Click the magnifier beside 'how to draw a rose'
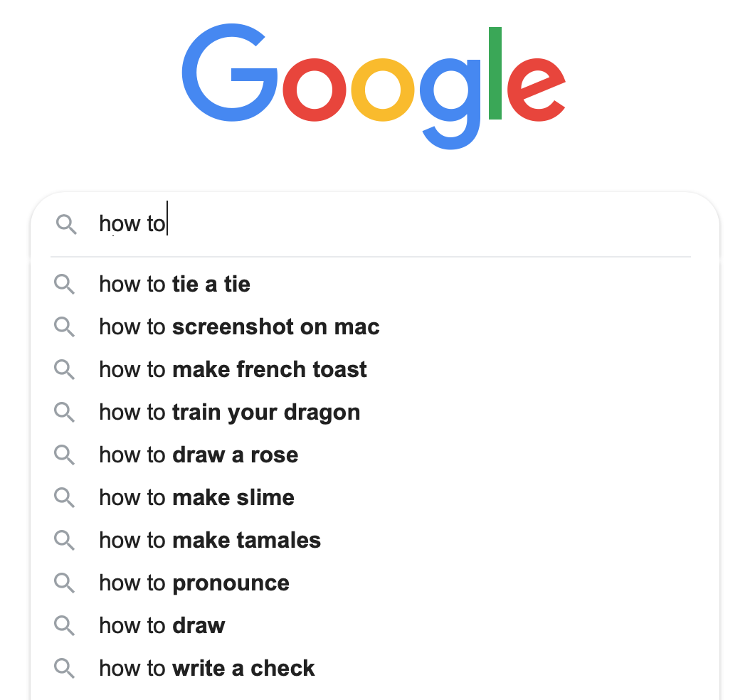 pos(64,455)
